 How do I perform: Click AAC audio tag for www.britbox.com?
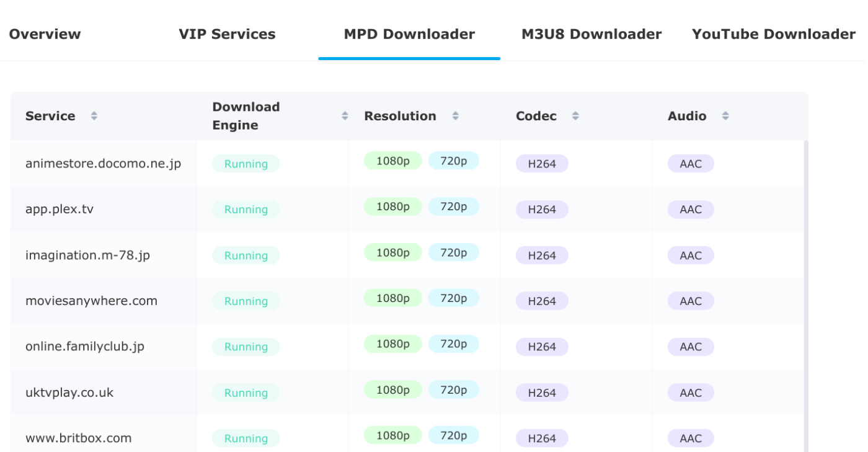coord(691,438)
